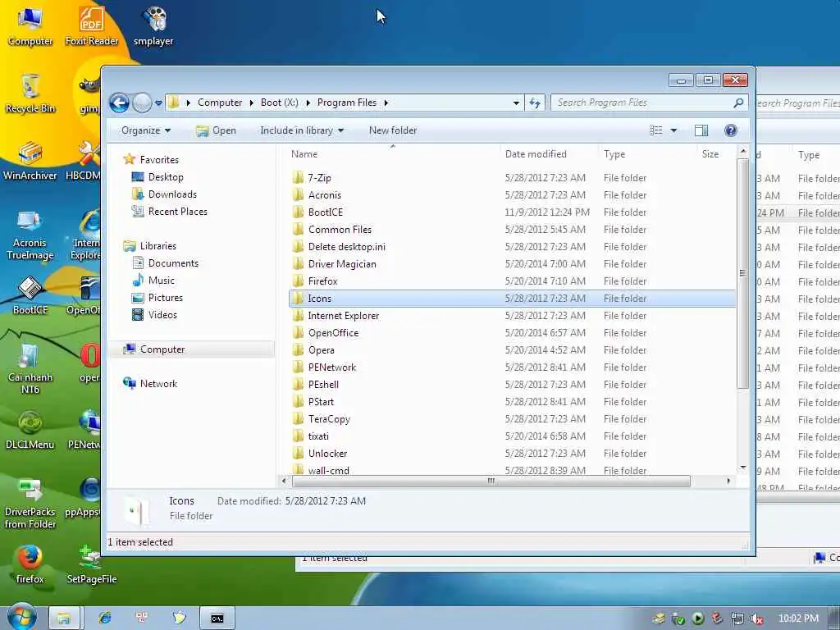Click the search magnifier icon
Image resolution: width=840 pixels, height=630 pixels.
point(738,103)
